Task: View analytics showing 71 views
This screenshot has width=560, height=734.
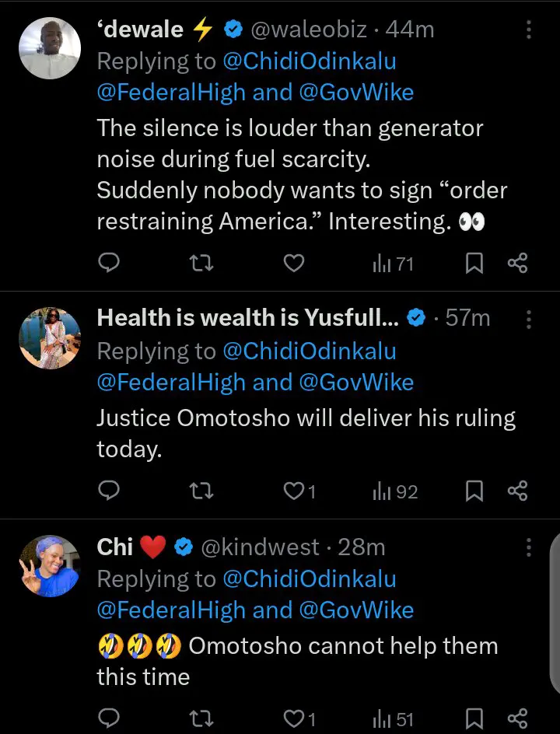Action: (x=393, y=264)
